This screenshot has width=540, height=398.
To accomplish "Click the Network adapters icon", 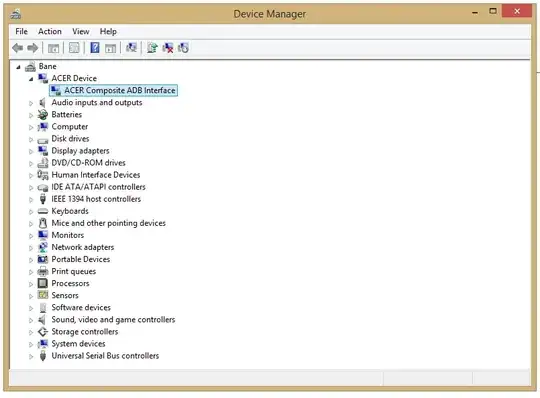I will 43,247.
